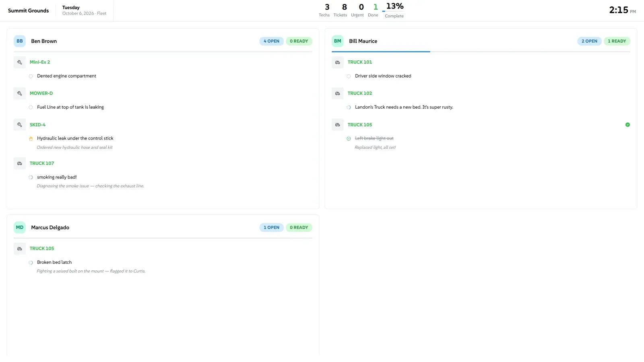The width and height of the screenshot is (644, 362).
Task: Click the 8 Tickets counter
Action: (x=340, y=10)
